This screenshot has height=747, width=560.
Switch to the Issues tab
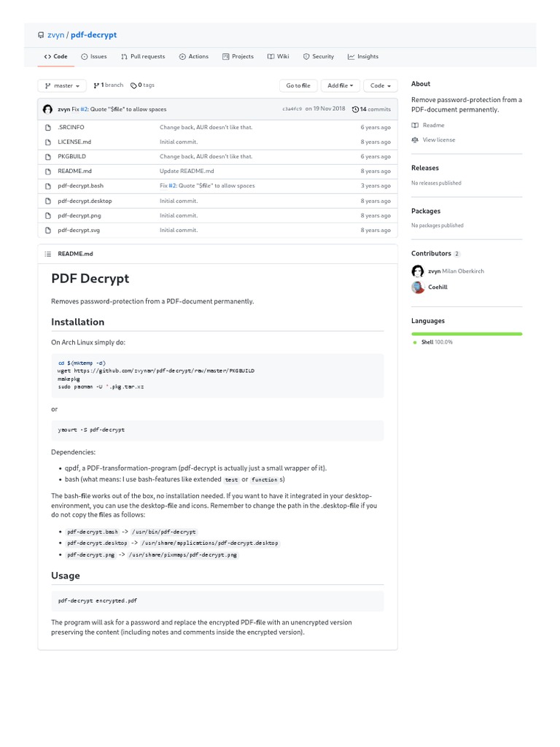[93, 56]
